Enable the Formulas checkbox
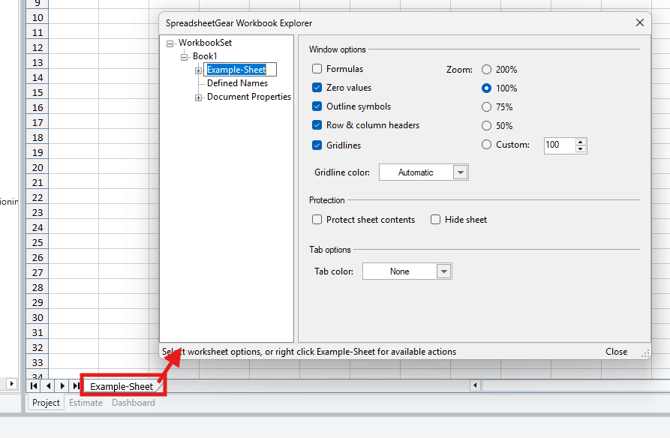Screen dimensions: 670x438 click(x=317, y=69)
